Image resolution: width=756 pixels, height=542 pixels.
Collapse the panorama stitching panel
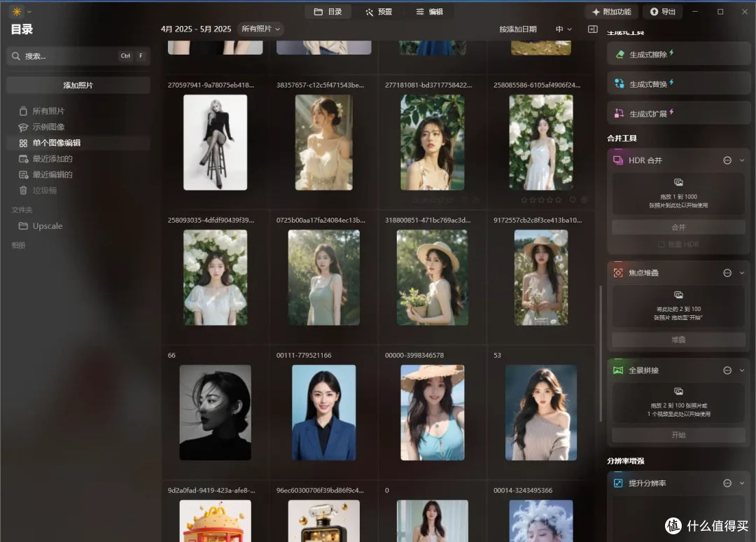(x=742, y=370)
